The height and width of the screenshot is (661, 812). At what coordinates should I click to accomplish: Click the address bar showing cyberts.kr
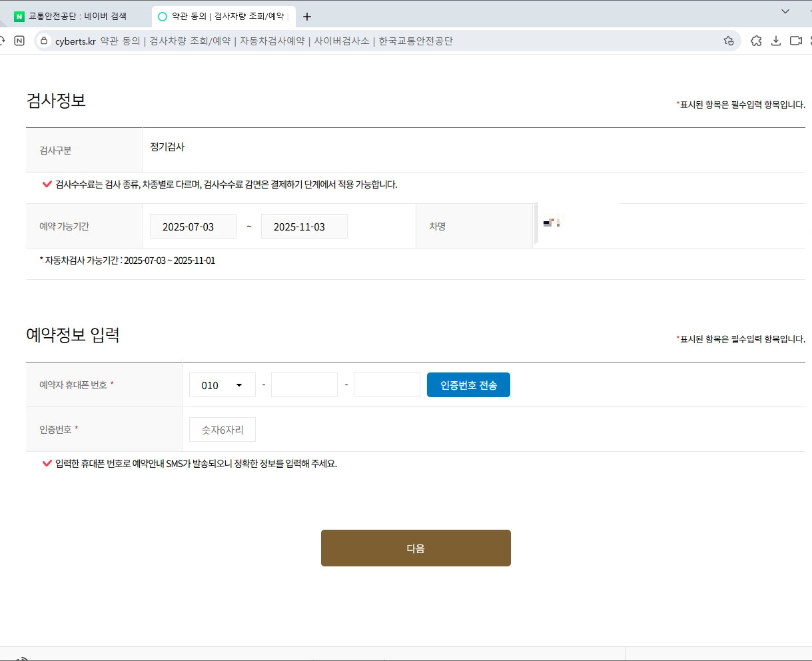[x=266, y=41]
